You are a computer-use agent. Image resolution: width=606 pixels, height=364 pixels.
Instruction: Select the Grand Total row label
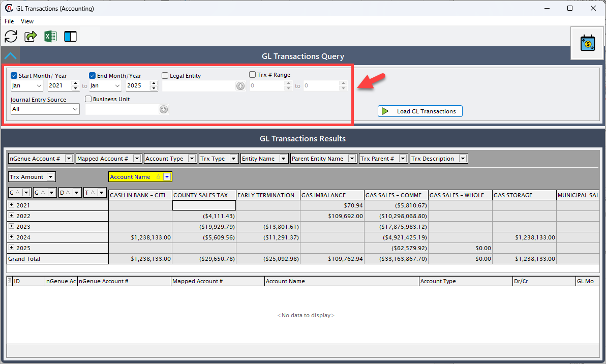57,259
